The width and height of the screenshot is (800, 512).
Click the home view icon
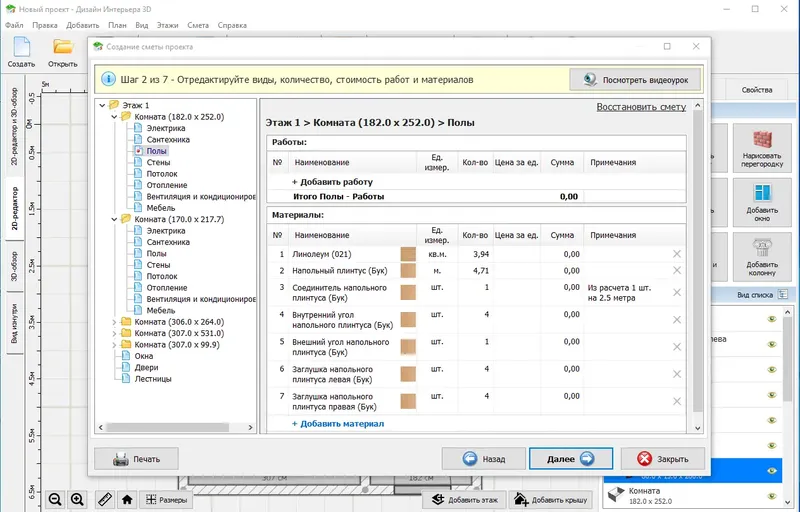[x=127, y=500]
